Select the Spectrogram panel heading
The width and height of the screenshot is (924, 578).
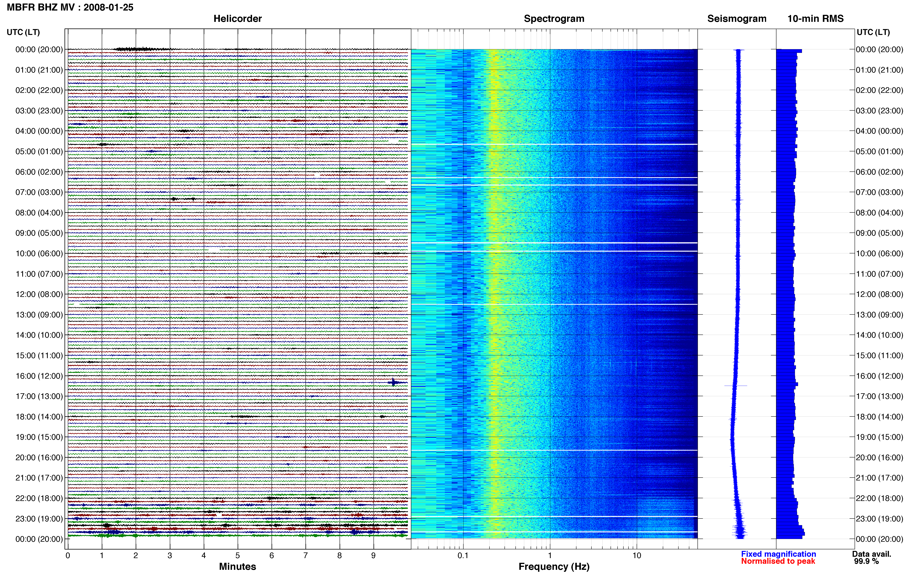(554, 19)
